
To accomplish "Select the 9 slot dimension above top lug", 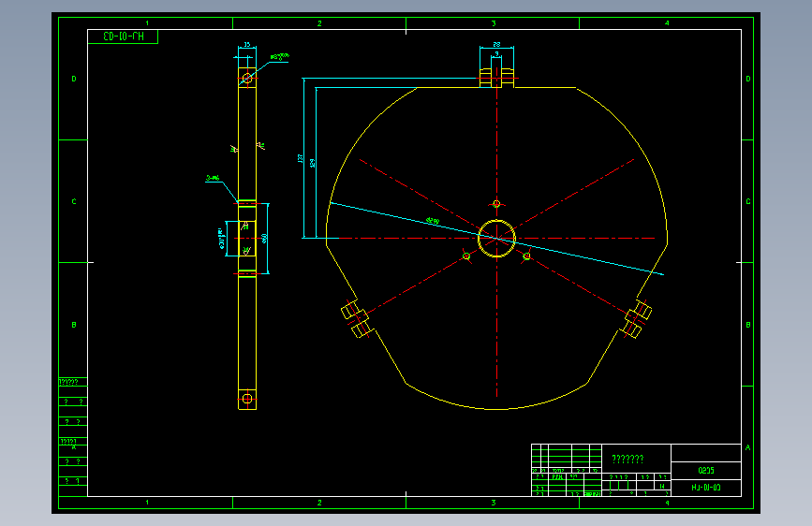I will coord(496,54).
